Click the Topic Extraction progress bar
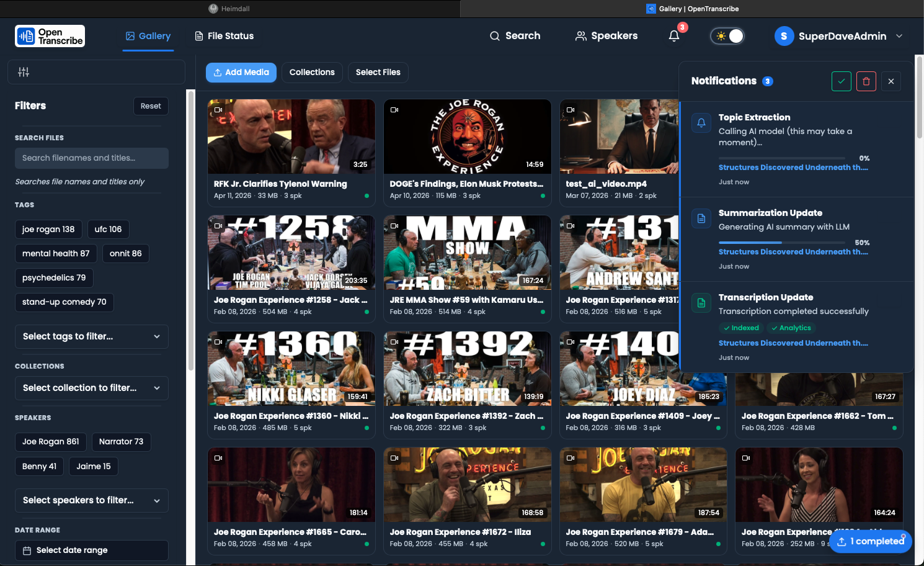Screen dimensions: 924x566 point(781,158)
